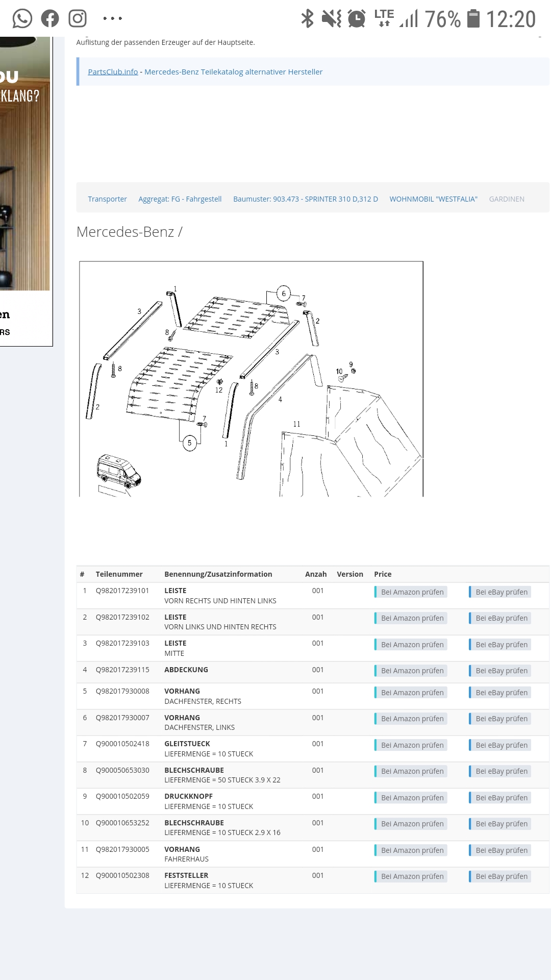551x980 pixels.
Task: Open WOHNMOBIL "WESTFALIA" breadcrumb
Action: [x=434, y=199]
